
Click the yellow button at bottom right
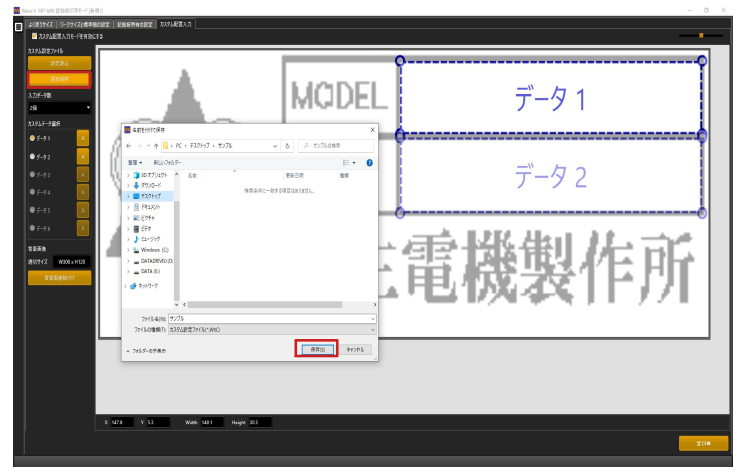pos(703,443)
